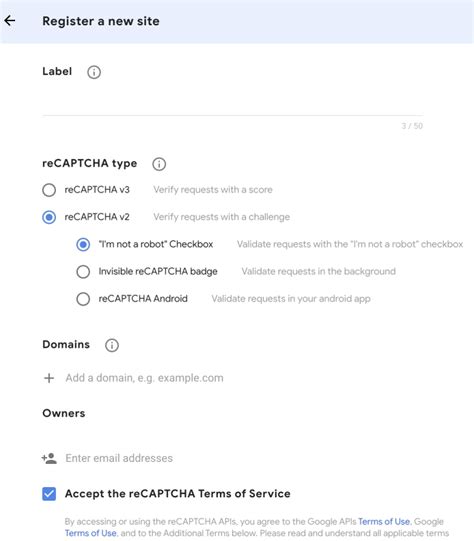Image resolution: width=474 pixels, height=541 pixels.
Task: Choose the "I'm not a robot" Checkbox option
Action: [x=83, y=244]
